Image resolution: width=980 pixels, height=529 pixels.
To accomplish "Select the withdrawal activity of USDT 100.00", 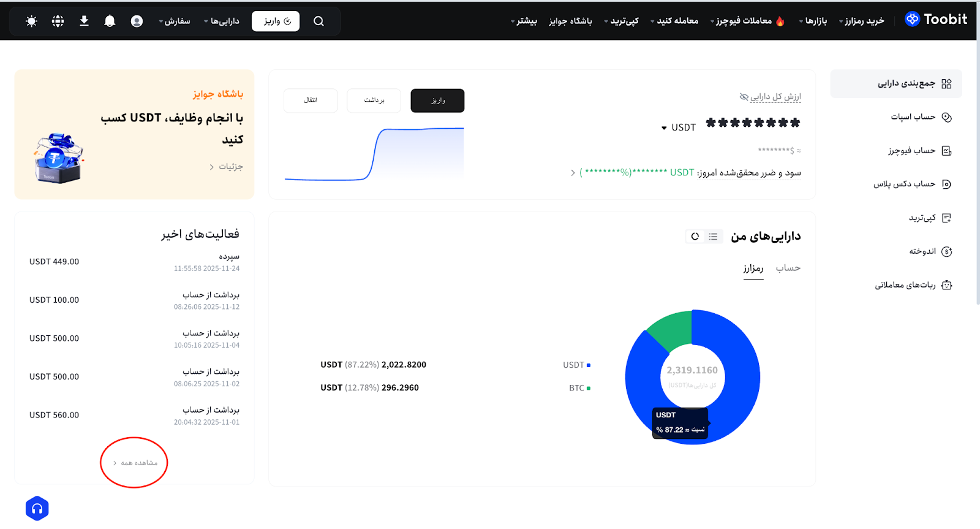I will (134, 300).
